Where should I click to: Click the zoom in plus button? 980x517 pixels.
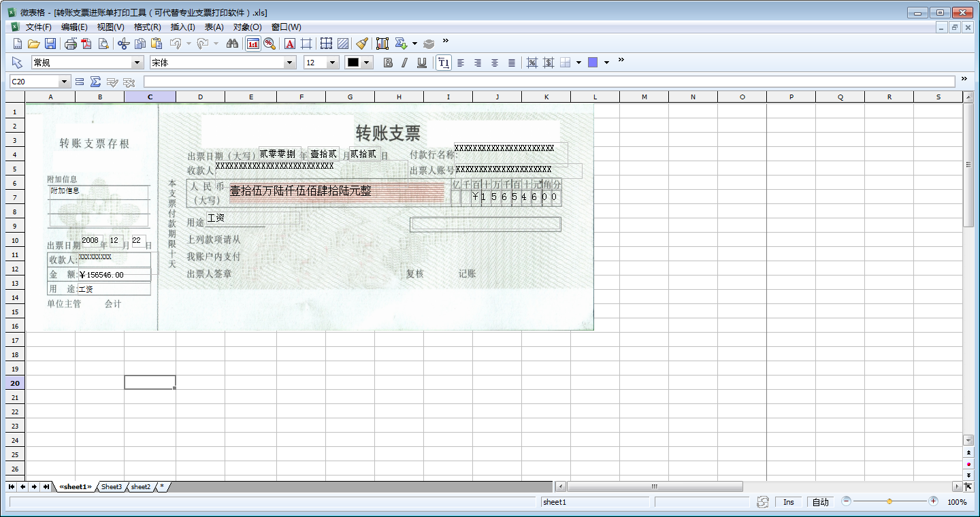click(x=933, y=501)
